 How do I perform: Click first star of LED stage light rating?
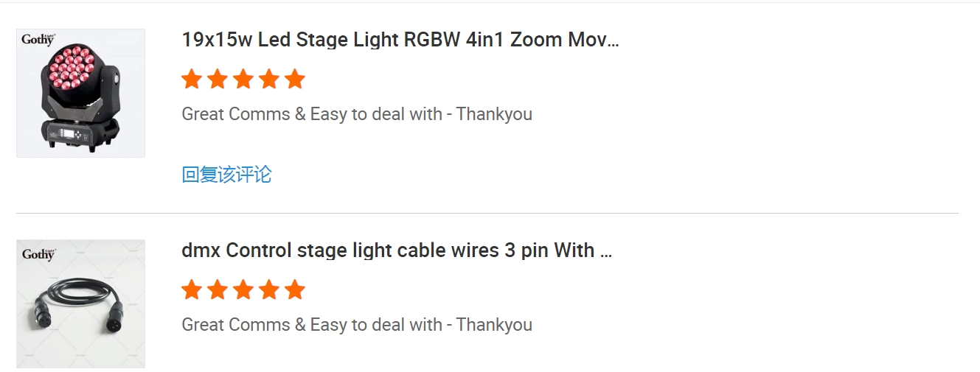[192, 79]
